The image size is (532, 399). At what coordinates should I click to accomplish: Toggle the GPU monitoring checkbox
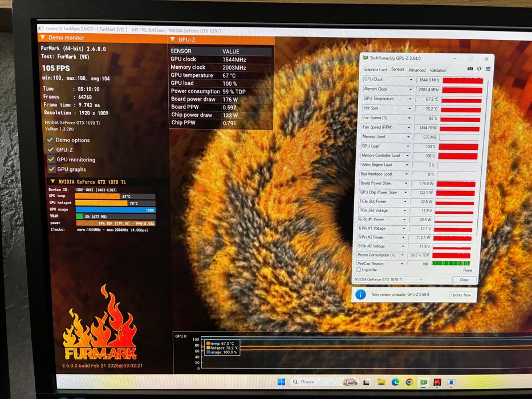(51, 159)
